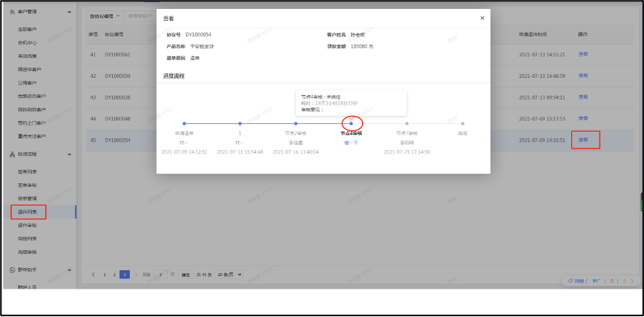Collapse the 群呼助手 section arrow
The height and width of the screenshot is (317, 644).
coord(69,269)
